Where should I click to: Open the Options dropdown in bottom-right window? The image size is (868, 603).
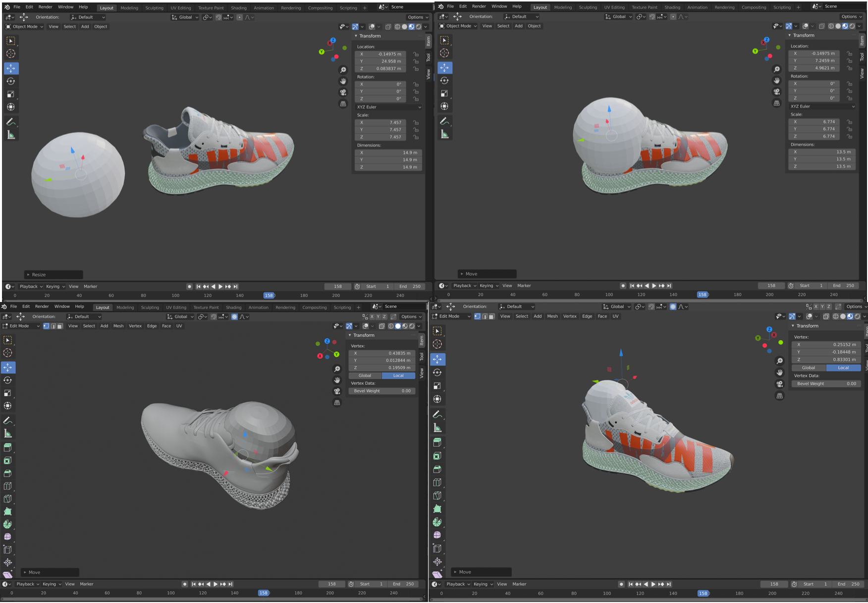[856, 306]
